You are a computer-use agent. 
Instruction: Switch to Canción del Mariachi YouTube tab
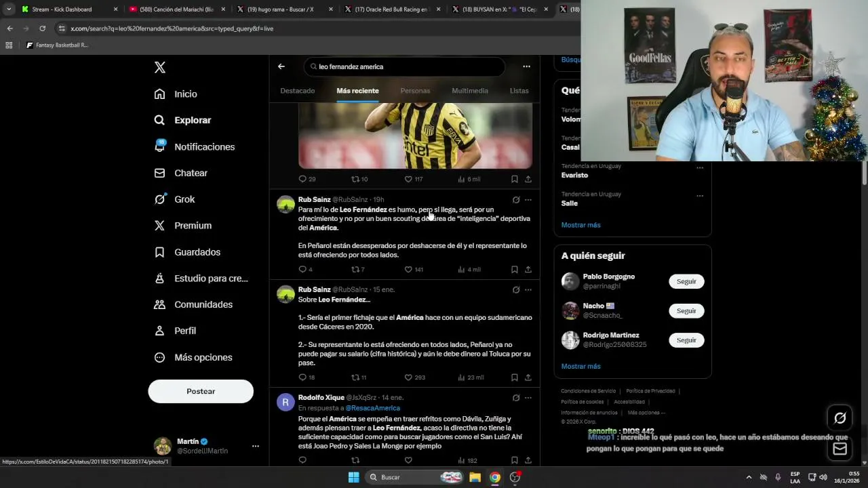176,9
